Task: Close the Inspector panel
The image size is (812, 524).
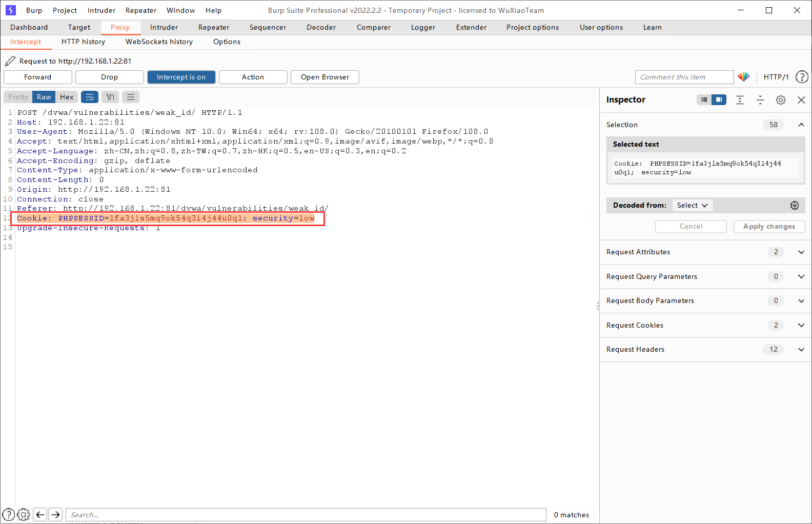Action: [x=801, y=100]
